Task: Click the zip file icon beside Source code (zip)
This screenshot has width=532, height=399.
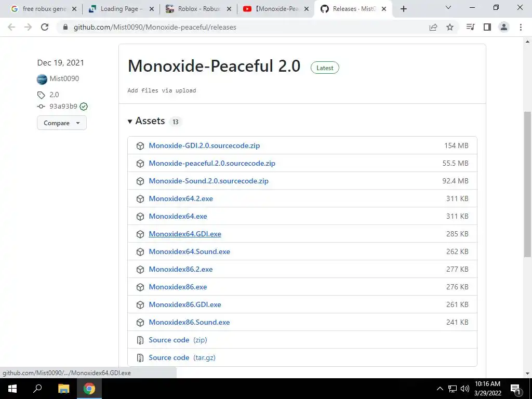Action: 140,340
